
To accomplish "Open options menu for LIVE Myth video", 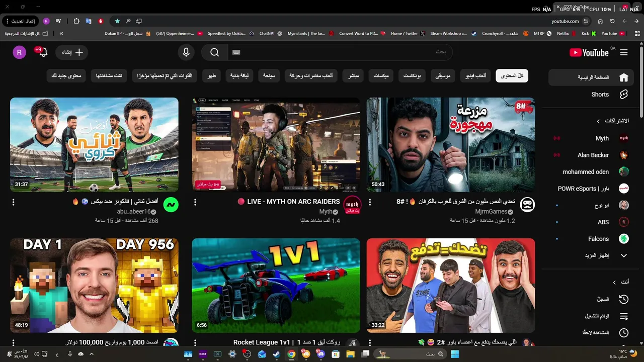I will 195,202.
